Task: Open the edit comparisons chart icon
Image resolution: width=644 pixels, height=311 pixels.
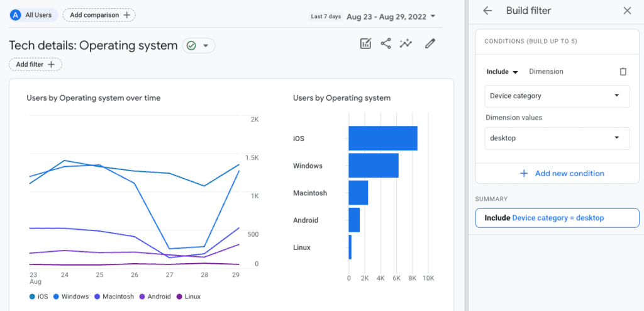Action: [x=365, y=43]
